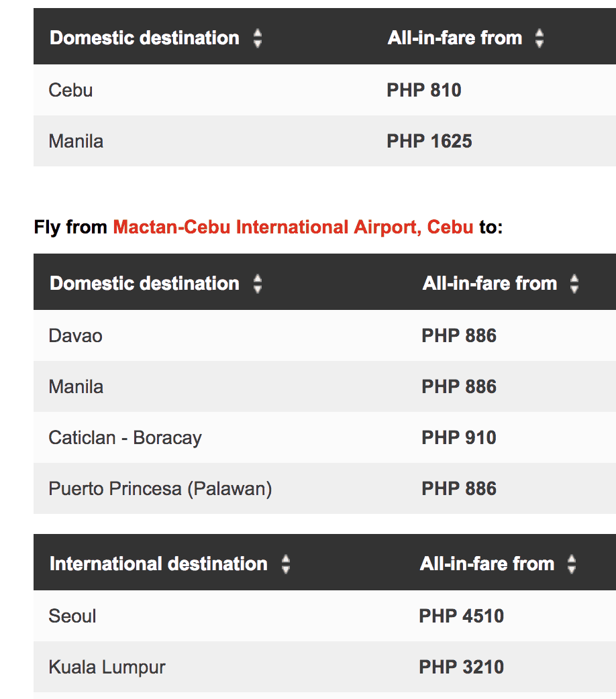The height and width of the screenshot is (699, 616).
Task: Open Mactan-Cebu International Airport, Cebu link
Action: [293, 227]
